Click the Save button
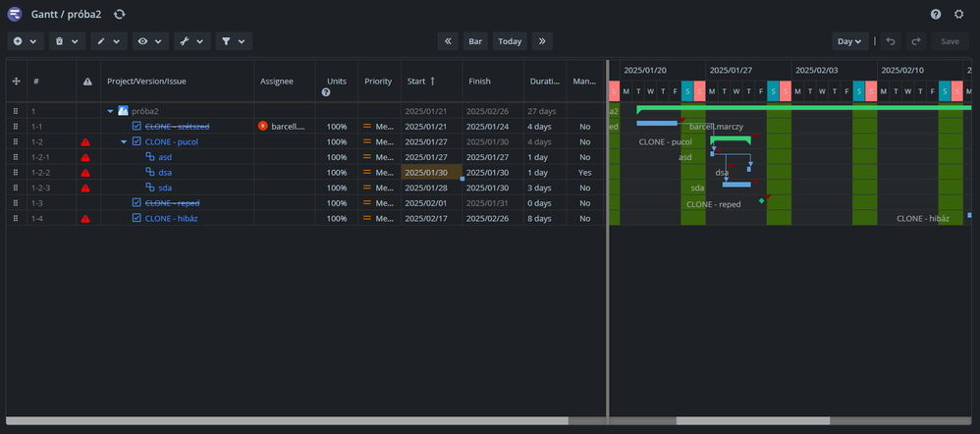Image resolution: width=980 pixels, height=434 pixels. (950, 41)
